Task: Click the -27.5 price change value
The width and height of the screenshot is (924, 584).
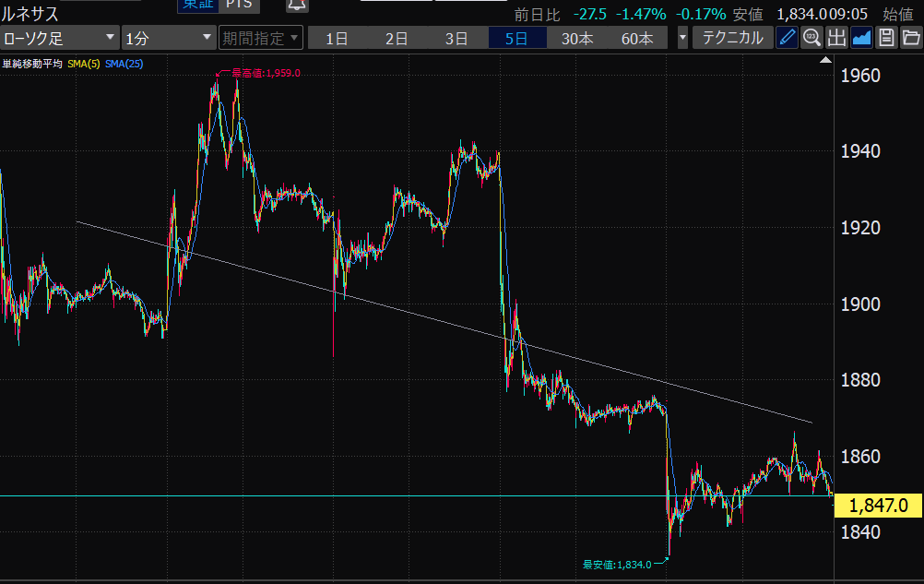Action: tap(590, 14)
